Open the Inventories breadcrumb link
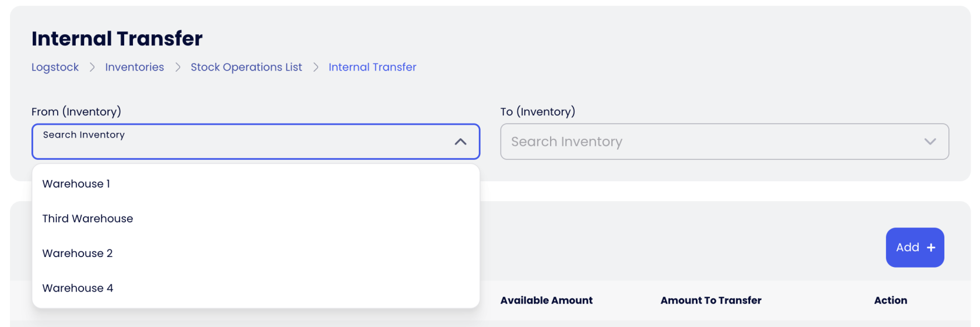The image size is (980, 327). tap(135, 67)
